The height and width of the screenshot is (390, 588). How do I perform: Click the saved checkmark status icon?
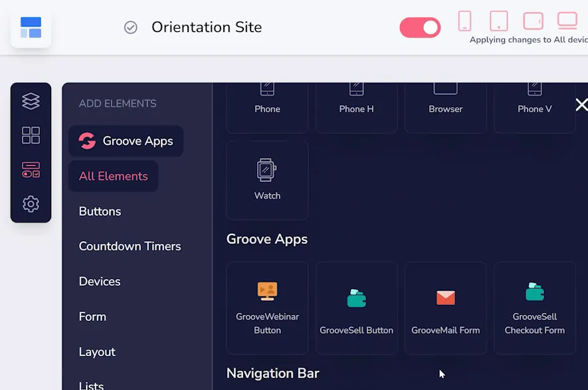pyautogui.click(x=130, y=27)
